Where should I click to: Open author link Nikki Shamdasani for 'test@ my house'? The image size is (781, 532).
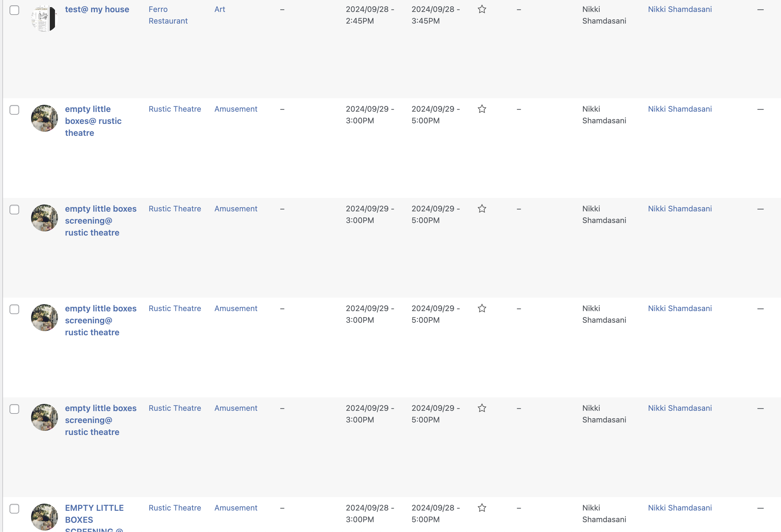tap(680, 10)
